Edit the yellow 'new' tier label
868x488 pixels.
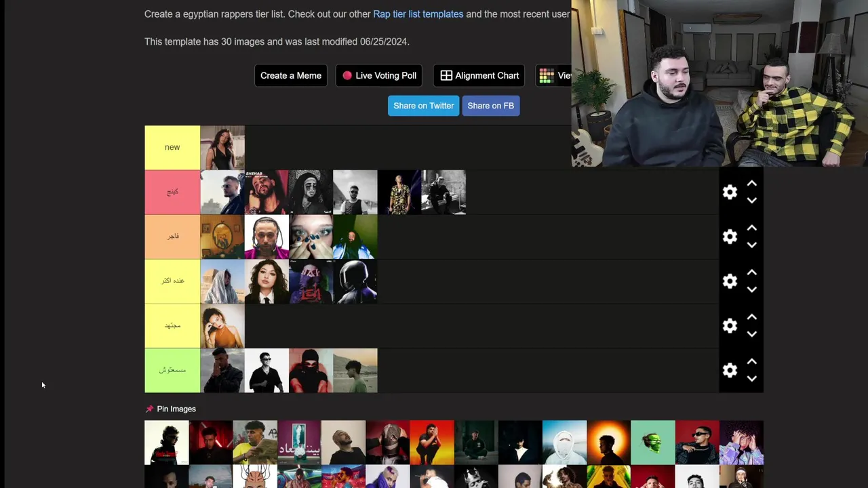pyautogui.click(x=172, y=147)
